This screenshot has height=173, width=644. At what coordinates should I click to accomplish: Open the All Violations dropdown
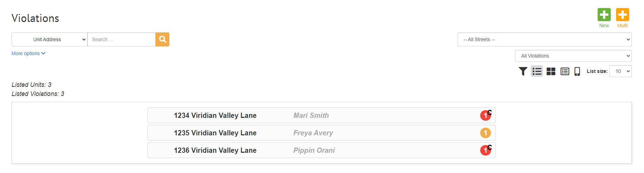(573, 56)
